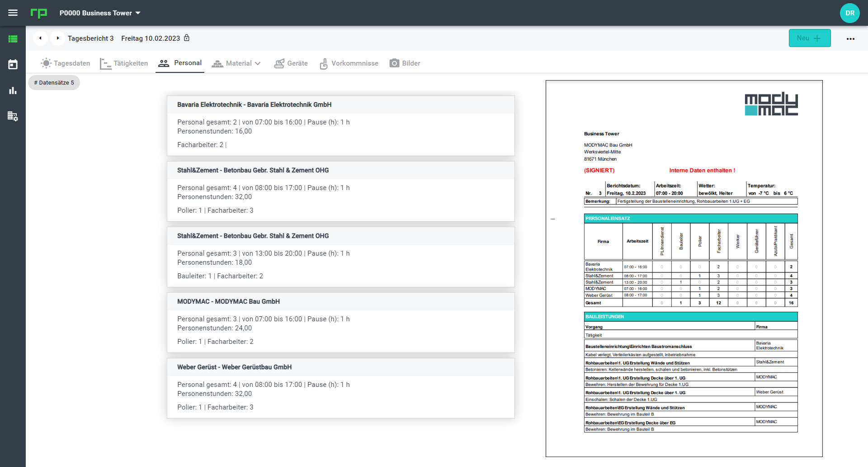Open the hamburger main menu
Viewport: 868px width, 467px height.
[13, 13]
